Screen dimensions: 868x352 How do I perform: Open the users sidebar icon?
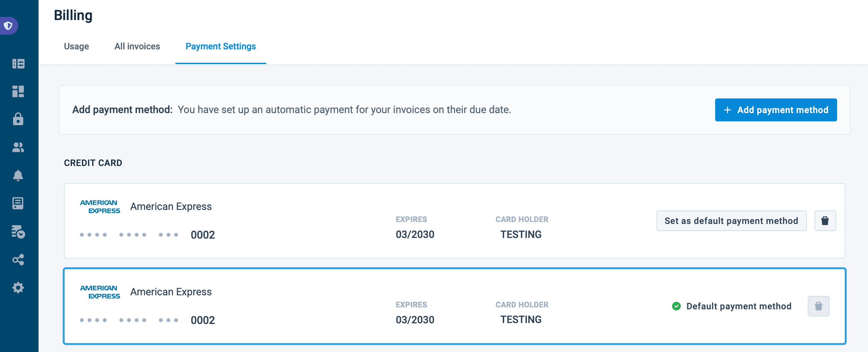(x=18, y=147)
